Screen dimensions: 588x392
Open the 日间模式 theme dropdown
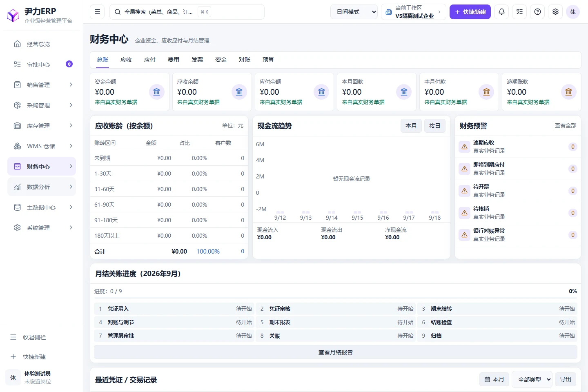click(x=354, y=12)
